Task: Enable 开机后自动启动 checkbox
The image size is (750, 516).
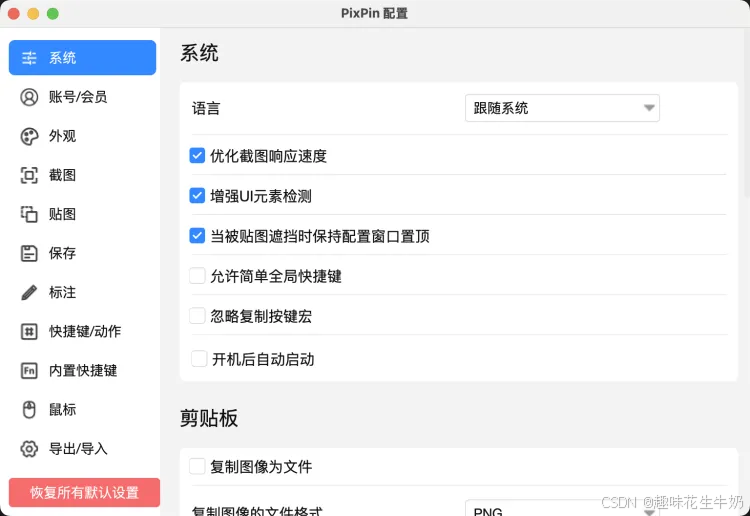Action: pyautogui.click(x=199, y=359)
